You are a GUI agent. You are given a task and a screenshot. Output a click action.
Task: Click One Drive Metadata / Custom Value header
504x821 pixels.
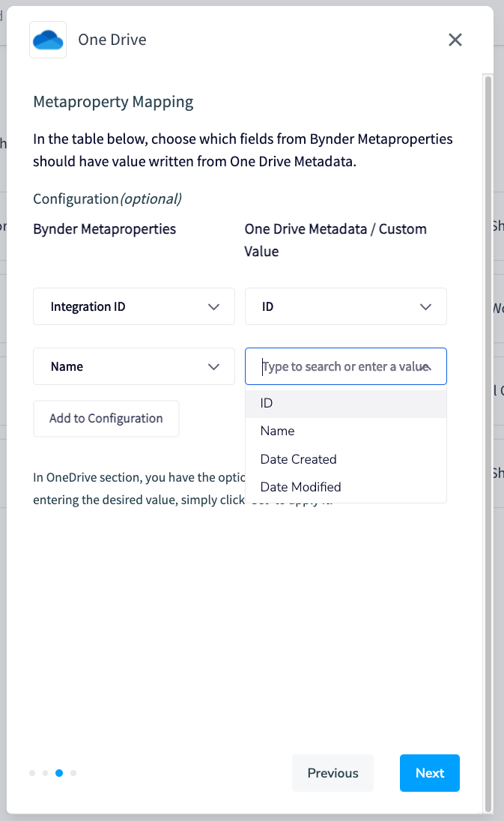(x=336, y=240)
